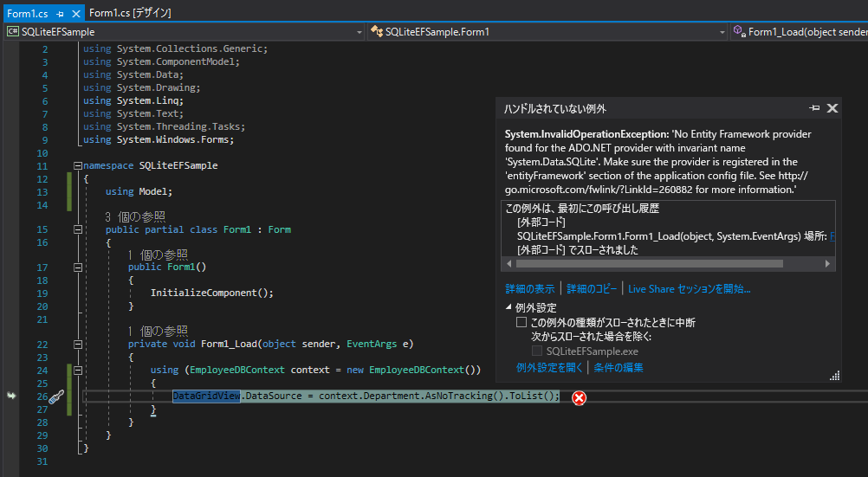Collapse the namespace SQLiteEFSample block

(78, 165)
